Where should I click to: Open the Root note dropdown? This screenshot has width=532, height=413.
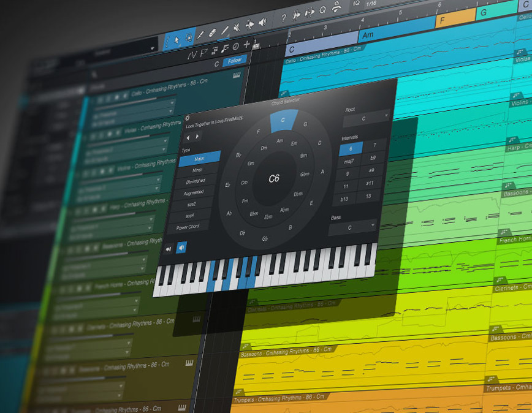[x=365, y=118]
